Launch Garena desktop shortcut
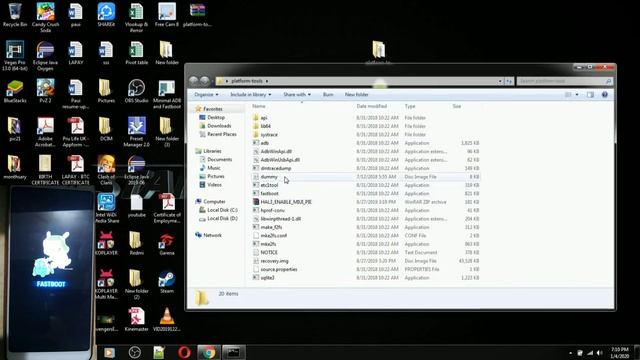 click(x=167, y=243)
